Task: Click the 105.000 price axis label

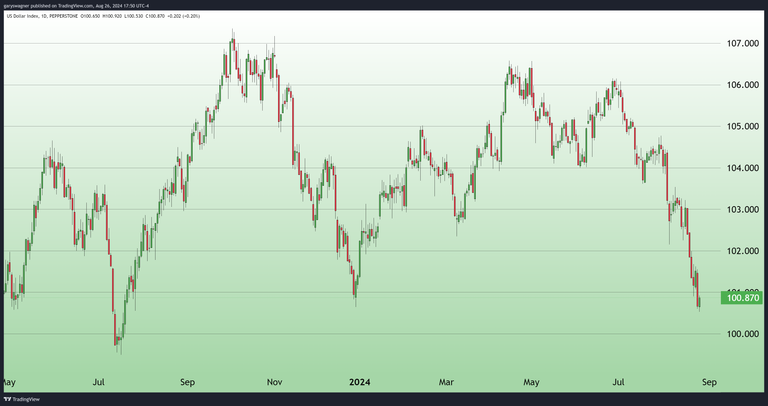Action: [740, 127]
